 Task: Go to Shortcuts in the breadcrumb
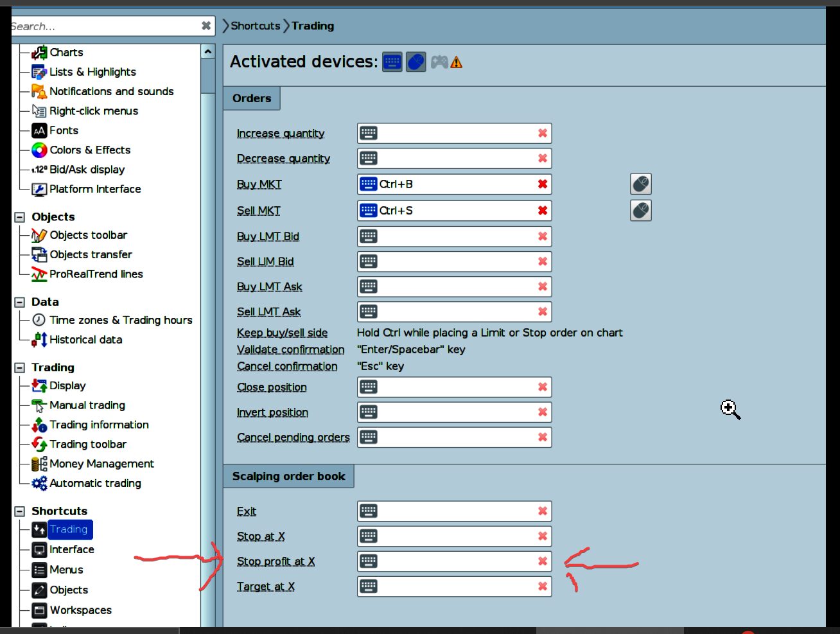(x=256, y=26)
